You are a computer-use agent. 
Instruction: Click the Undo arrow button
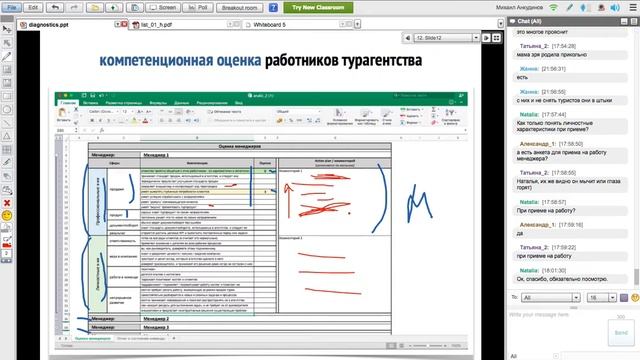(55, 7)
